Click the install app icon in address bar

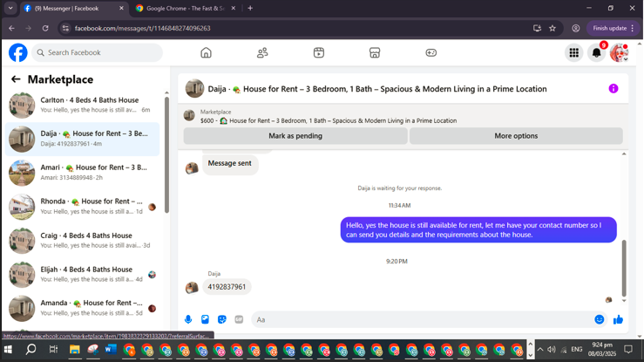[537, 29]
